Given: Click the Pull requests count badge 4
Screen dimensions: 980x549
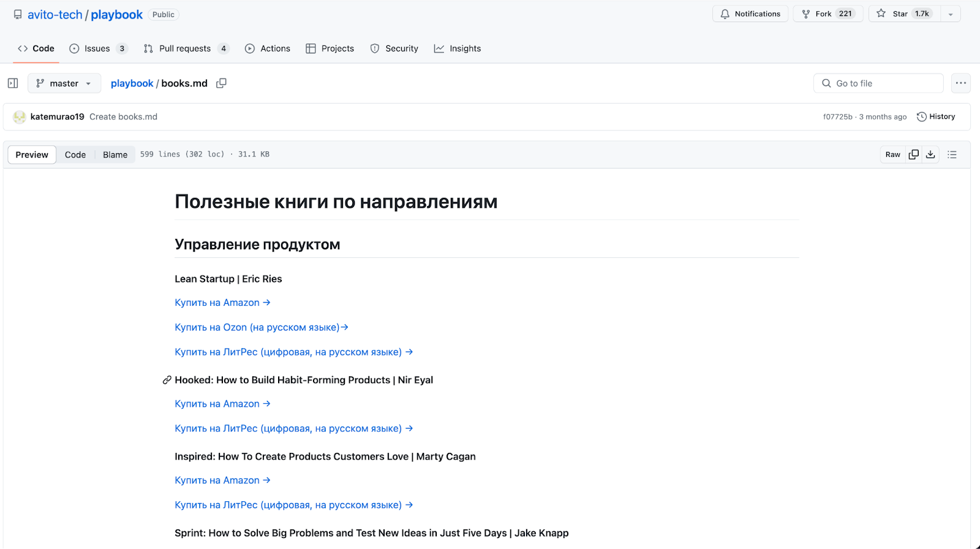Looking at the screenshot, I should [224, 48].
